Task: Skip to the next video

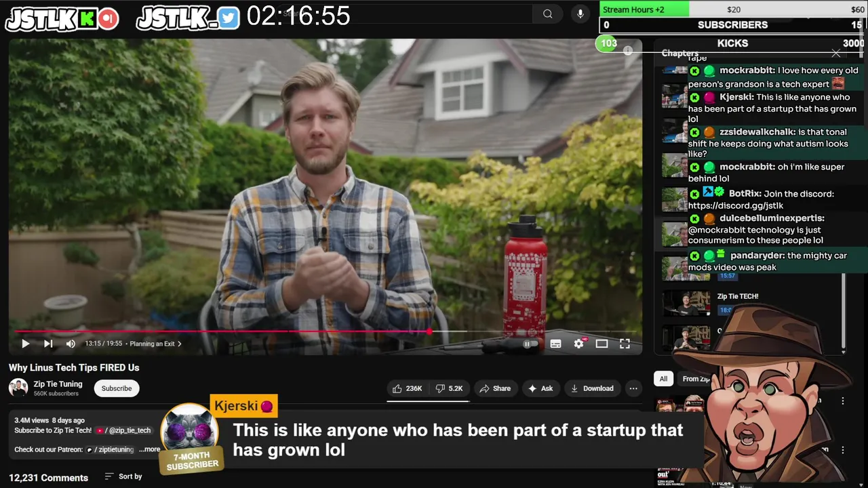Action: pyautogui.click(x=48, y=344)
